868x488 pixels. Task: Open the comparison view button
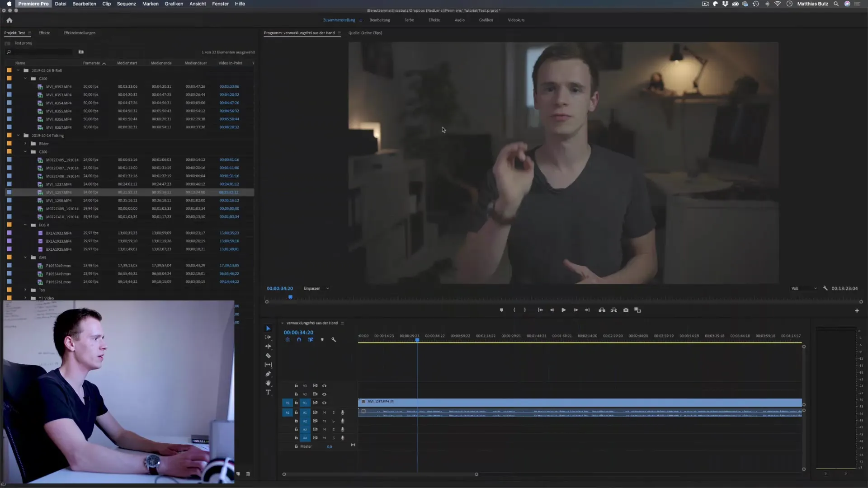point(637,310)
